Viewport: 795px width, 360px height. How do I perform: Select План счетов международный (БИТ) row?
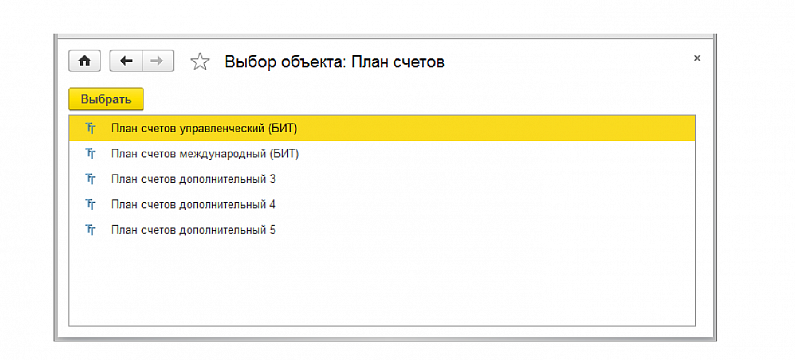[382, 154]
